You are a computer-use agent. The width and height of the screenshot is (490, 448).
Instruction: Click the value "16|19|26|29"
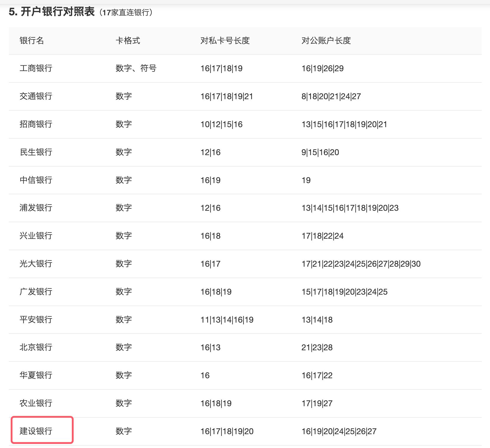322,69
